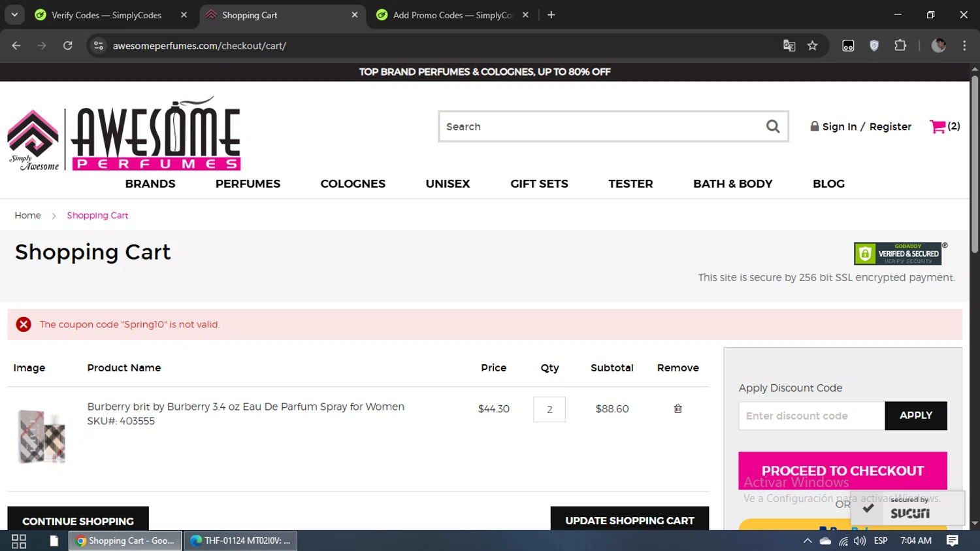The width and height of the screenshot is (980, 551).
Task: Click the OneDrive cloud tray icon
Action: point(825,541)
